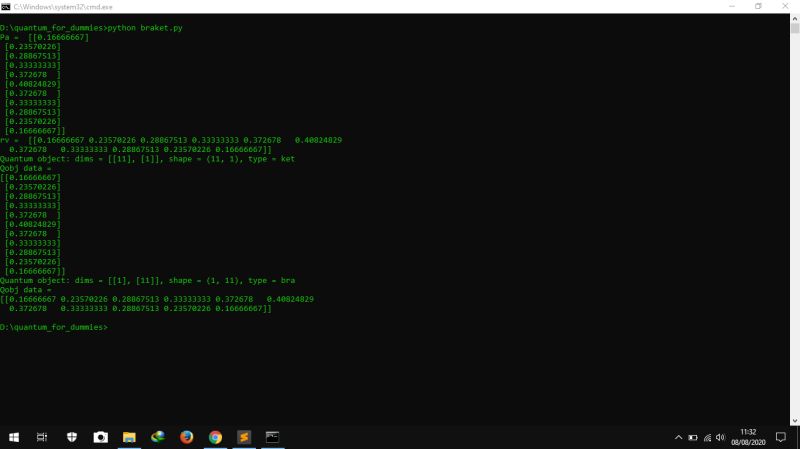Click the 'type = bra' Quantum object line
This screenshot has width=800, height=449.
[x=147, y=280]
